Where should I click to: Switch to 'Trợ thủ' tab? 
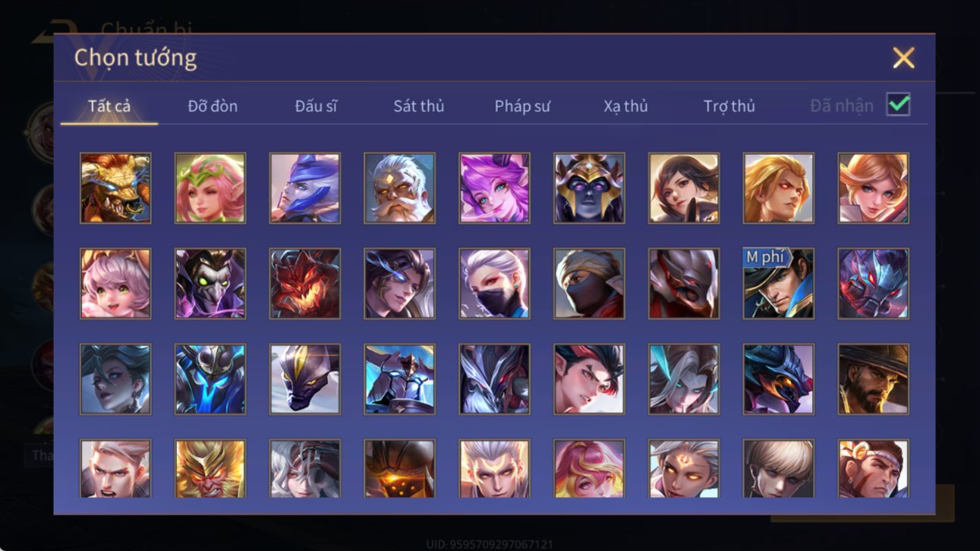(729, 106)
